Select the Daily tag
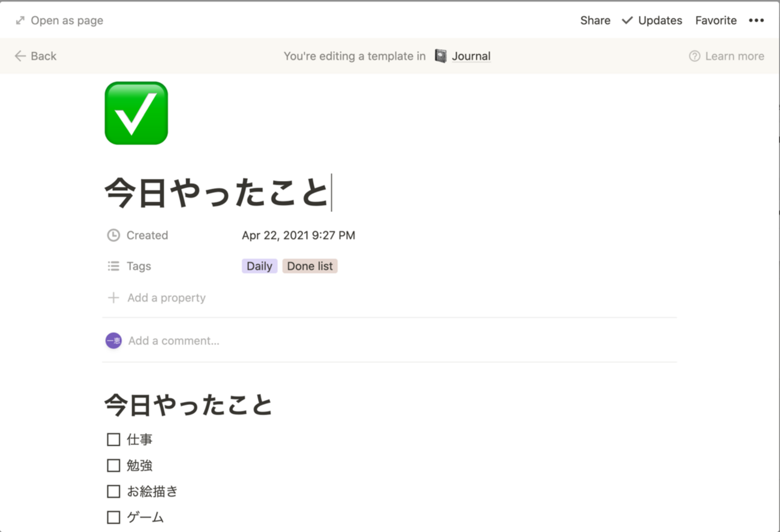 point(259,266)
